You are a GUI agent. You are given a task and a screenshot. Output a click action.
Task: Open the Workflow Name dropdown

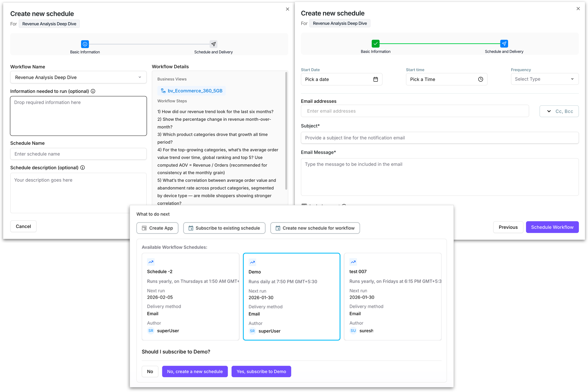coord(78,77)
